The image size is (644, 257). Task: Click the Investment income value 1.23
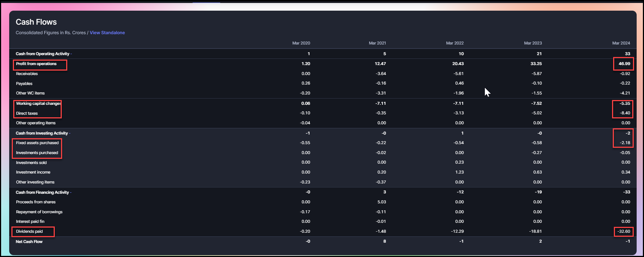[x=459, y=172]
